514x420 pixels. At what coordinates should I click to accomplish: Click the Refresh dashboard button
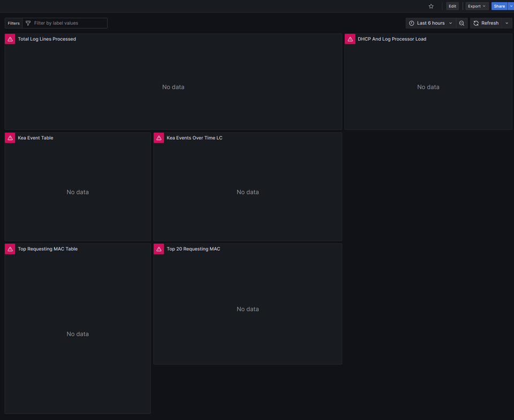point(486,23)
